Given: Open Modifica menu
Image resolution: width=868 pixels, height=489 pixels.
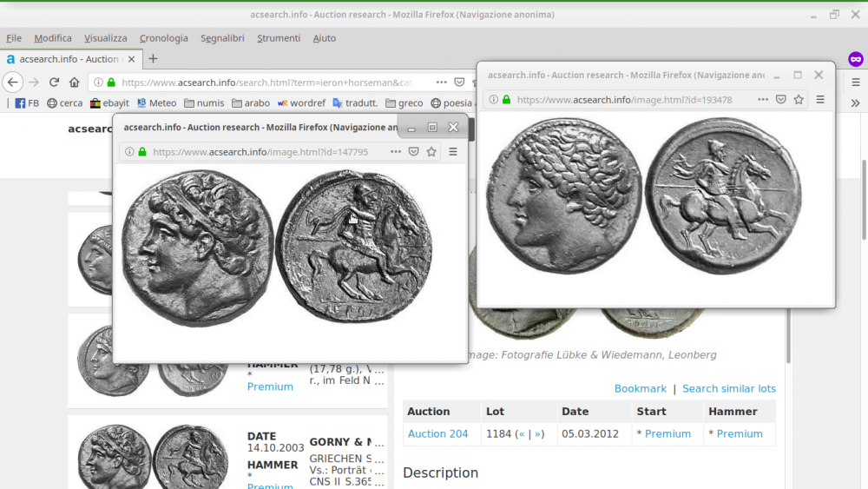Looking at the screenshot, I should tap(53, 38).
